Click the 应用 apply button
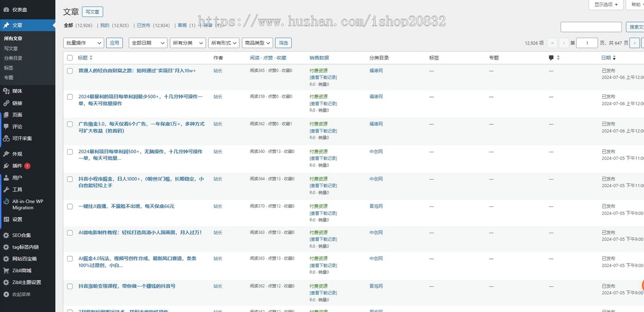This screenshot has height=312, width=644. tap(114, 43)
